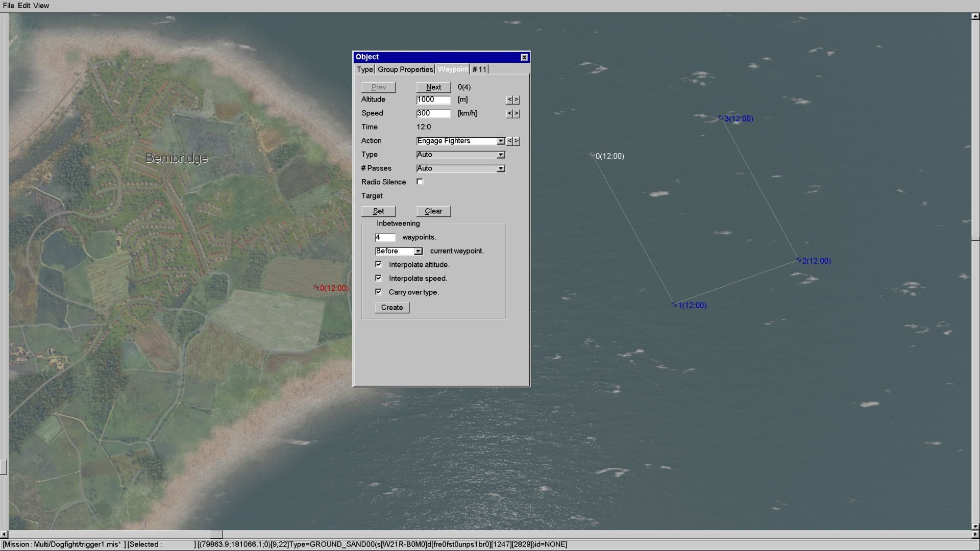
Task: Open the Edit menu
Action: click(x=24, y=6)
